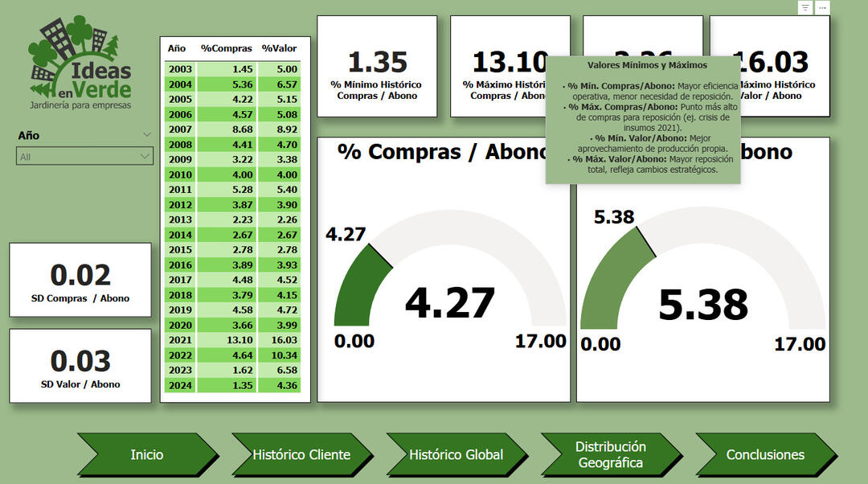Open Distribución Geográfica page
Screen dimensions: 868x484
click(x=610, y=454)
